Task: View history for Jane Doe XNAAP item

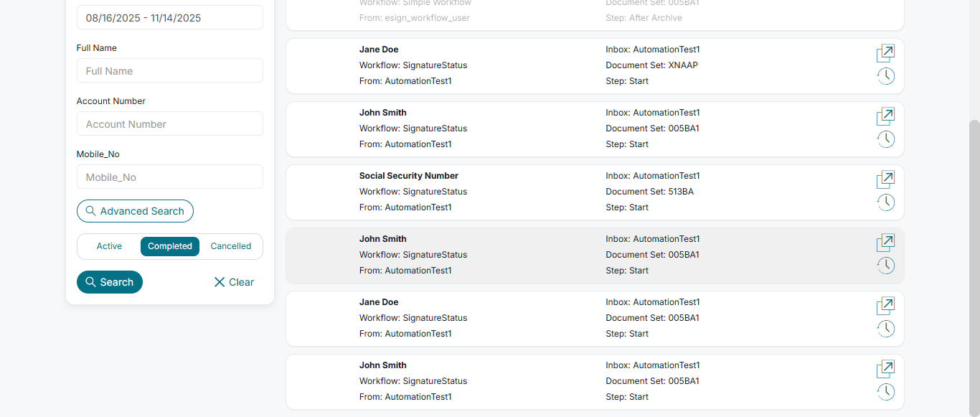Action: [x=886, y=76]
